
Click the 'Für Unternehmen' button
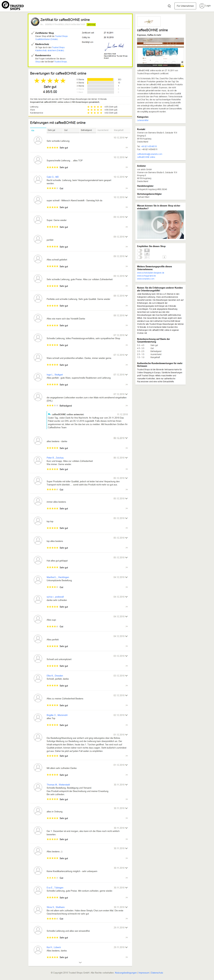pyautogui.click(x=185, y=6)
